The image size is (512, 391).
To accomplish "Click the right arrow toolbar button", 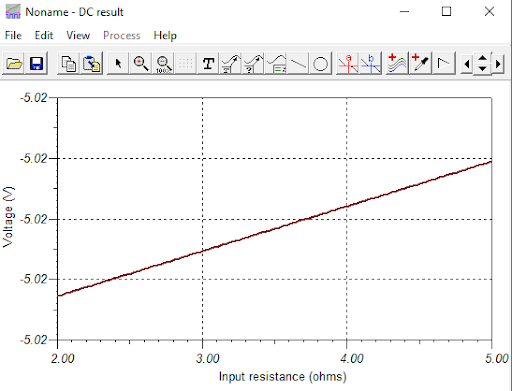I will pyautogui.click(x=498, y=63).
